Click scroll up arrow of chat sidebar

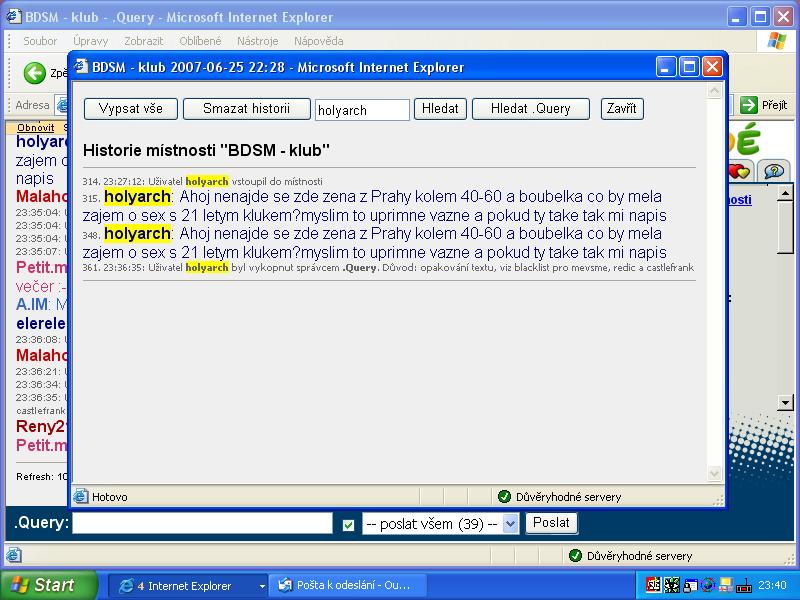click(785, 193)
